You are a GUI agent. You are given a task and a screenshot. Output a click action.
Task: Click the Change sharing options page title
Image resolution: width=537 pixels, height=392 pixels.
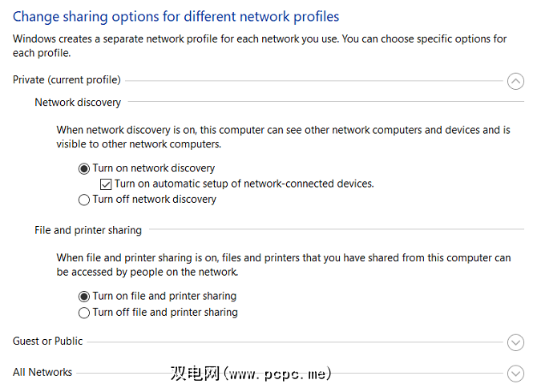pos(176,16)
